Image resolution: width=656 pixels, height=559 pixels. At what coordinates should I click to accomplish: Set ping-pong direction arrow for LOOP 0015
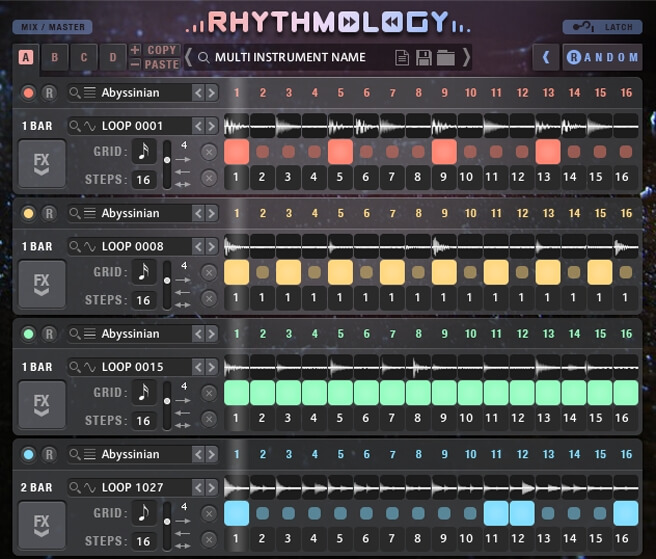pos(183,426)
